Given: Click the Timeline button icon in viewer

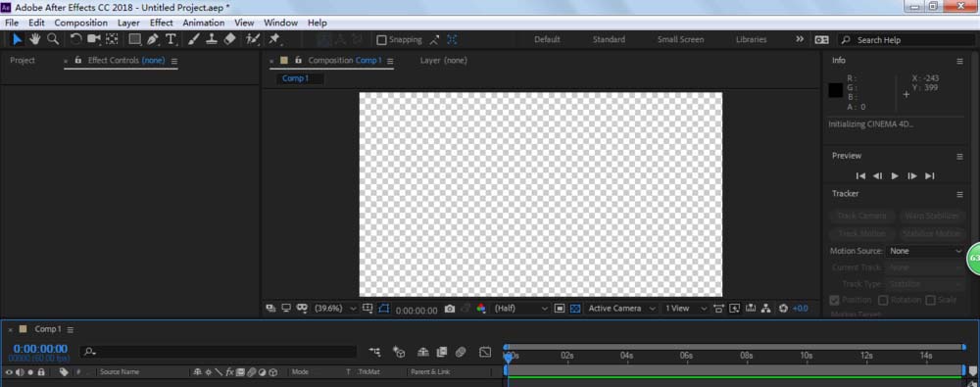Looking at the screenshot, I should click(x=750, y=309).
